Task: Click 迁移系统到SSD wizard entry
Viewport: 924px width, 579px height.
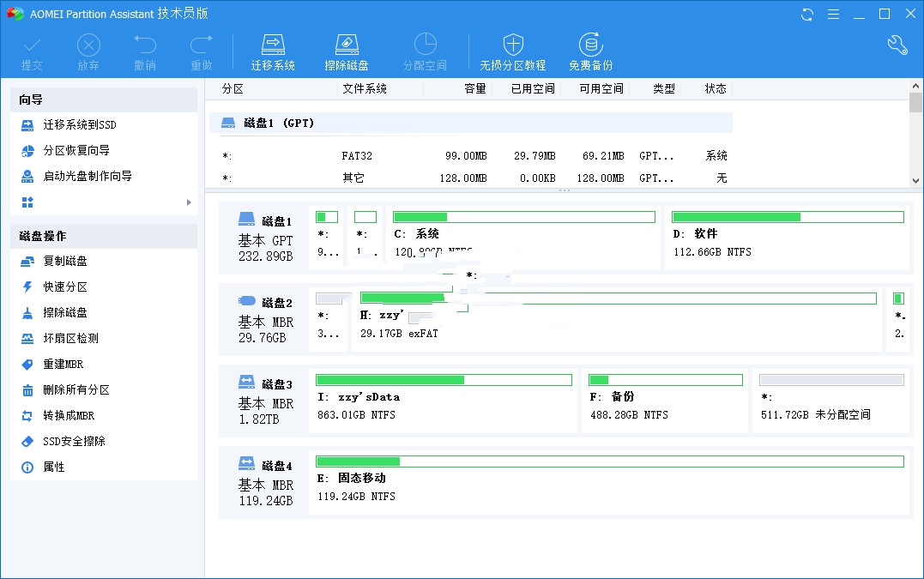Action: point(79,124)
